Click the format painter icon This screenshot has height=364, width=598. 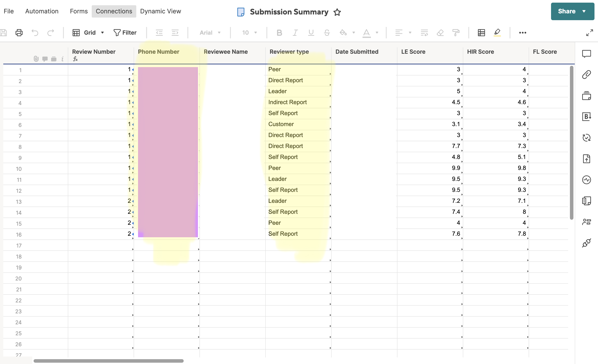point(456,32)
